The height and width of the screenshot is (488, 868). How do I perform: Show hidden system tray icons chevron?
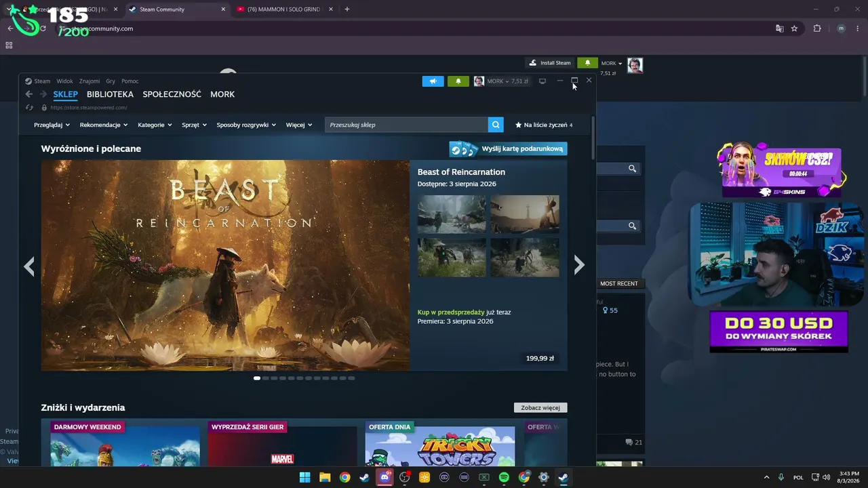[766, 477]
